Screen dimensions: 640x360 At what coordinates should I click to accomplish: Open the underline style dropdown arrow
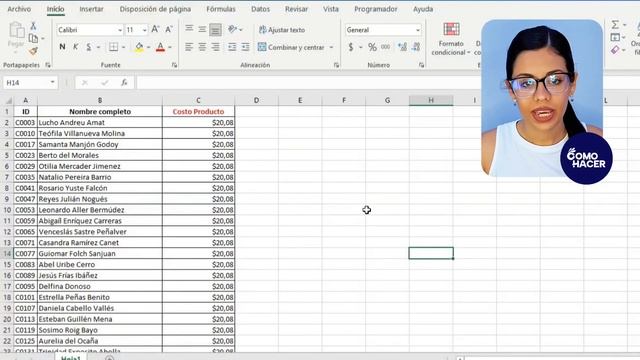coord(98,47)
